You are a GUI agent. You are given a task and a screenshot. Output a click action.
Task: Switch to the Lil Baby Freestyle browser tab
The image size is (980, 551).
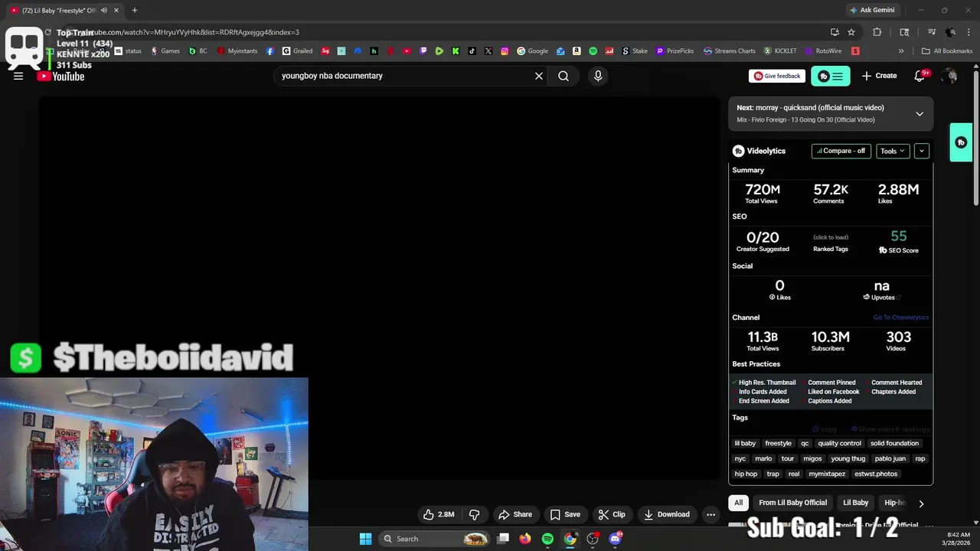61,10
